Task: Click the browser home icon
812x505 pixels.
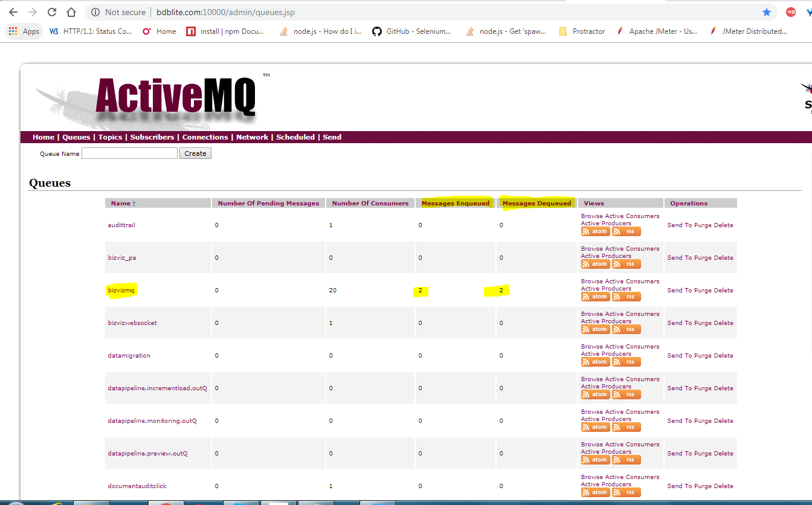Action: [71, 12]
